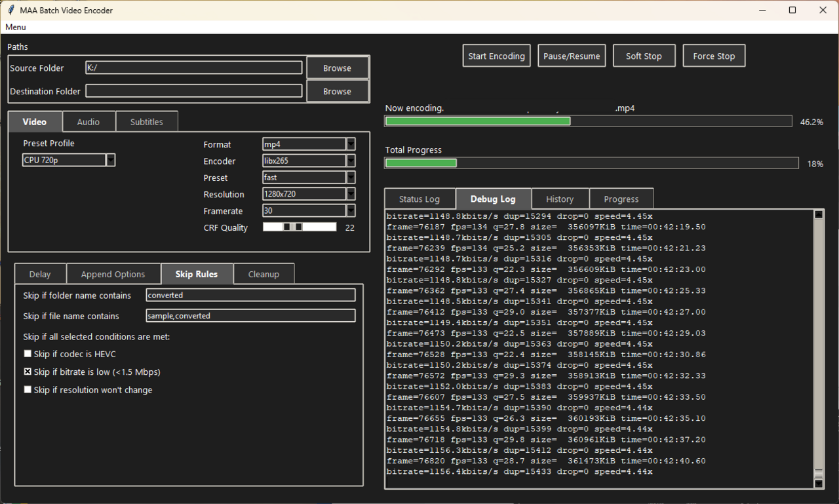Minimize the MAA Batch Video Encoder window
Viewport: 839px width, 504px height.
[x=762, y=10]
